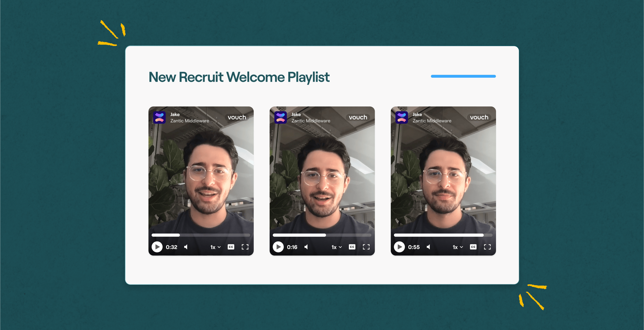This screenshot has height=330, width=644.
Task: Play the 0:16 video
Action: [x=278, y=247]
